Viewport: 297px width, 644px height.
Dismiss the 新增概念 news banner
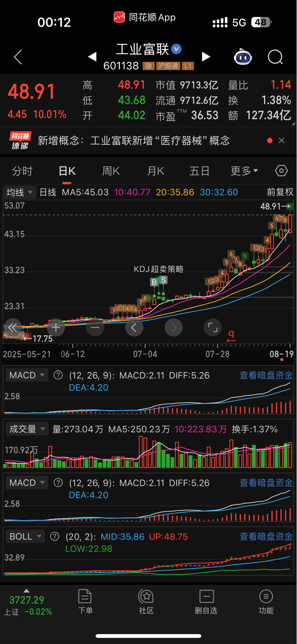(x=282, y=140)
